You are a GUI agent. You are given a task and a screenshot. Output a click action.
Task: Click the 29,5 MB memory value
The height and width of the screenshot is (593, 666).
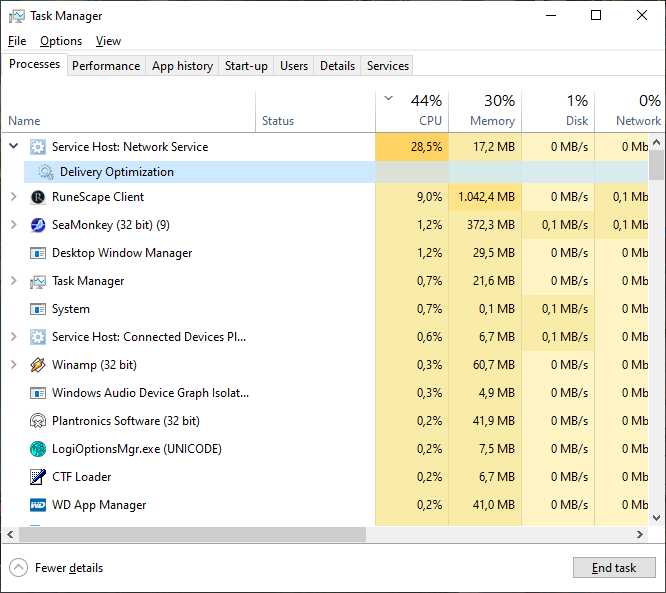[494, 253]
